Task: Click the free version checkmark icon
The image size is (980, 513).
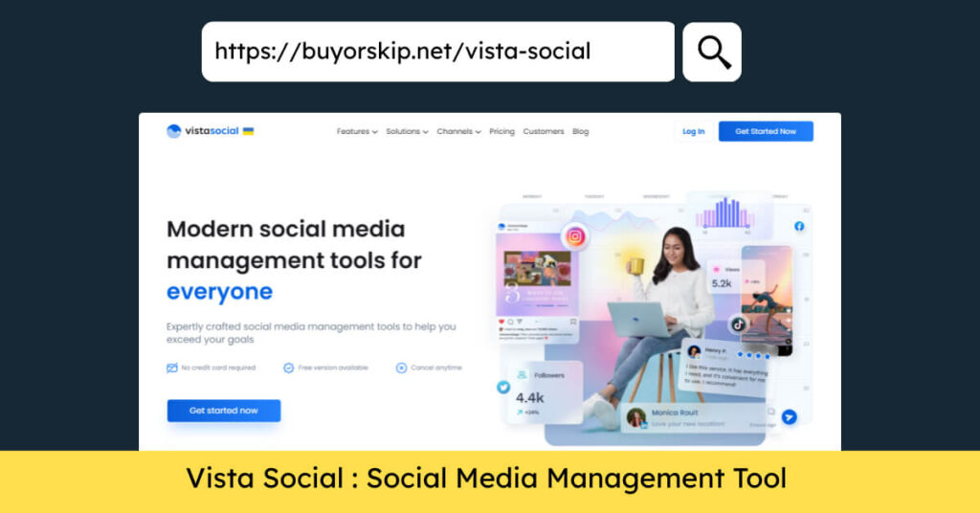Action: (288, 368)
